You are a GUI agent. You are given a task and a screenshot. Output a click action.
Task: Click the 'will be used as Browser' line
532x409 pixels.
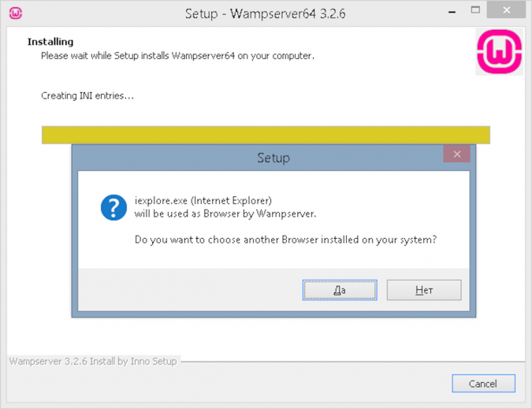coord(225,213)
